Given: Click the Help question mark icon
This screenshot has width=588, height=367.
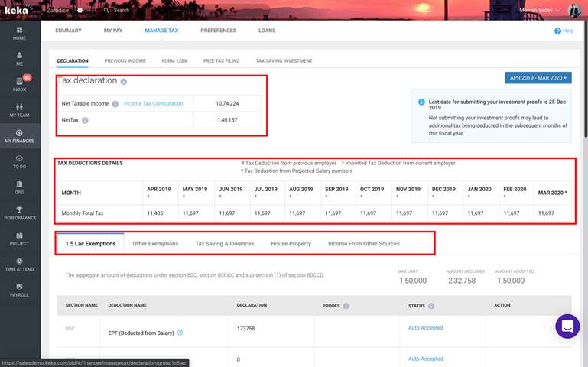Looking at the screenshot, I should point(557,31).
